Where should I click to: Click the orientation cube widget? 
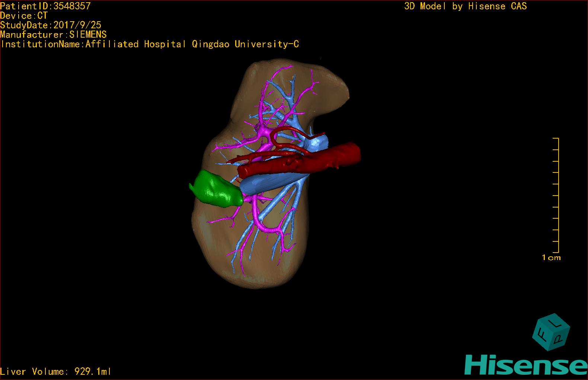551,332
